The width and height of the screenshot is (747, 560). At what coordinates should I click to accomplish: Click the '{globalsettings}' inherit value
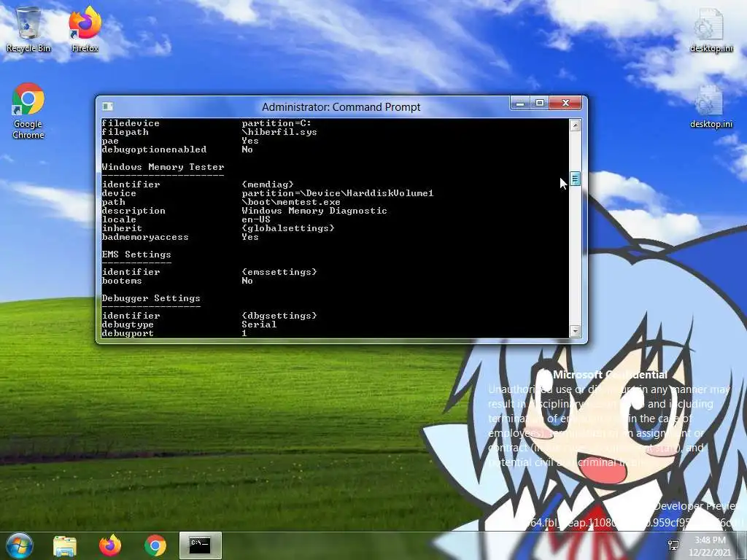[x=288, y=228]
